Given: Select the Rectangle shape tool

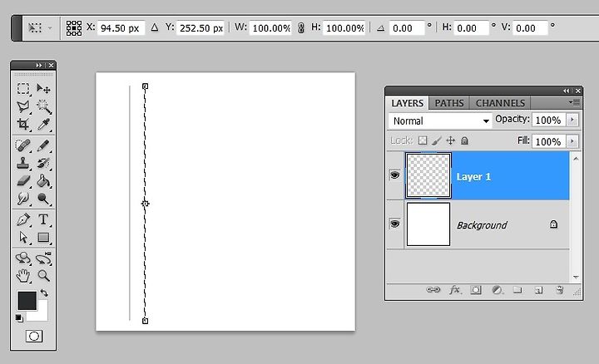Looking at the screenshot, I should coord(43,238).
